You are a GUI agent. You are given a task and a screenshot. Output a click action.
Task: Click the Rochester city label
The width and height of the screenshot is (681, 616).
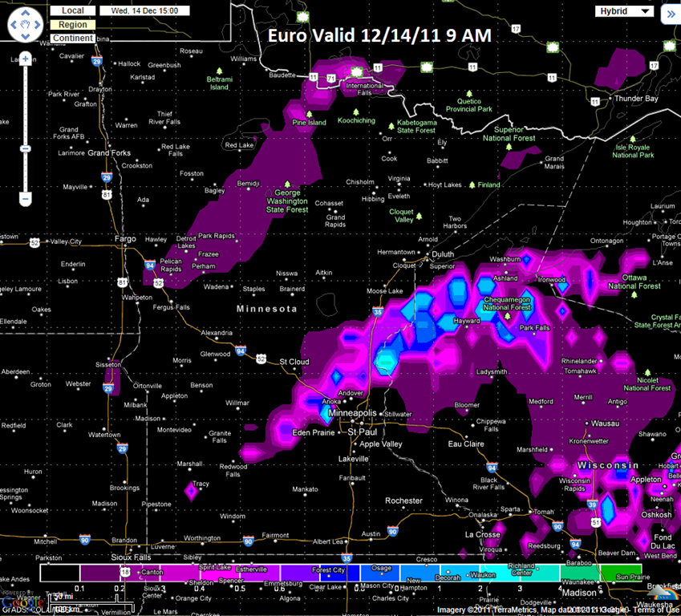pyautogui.click(x=403, y=500)
